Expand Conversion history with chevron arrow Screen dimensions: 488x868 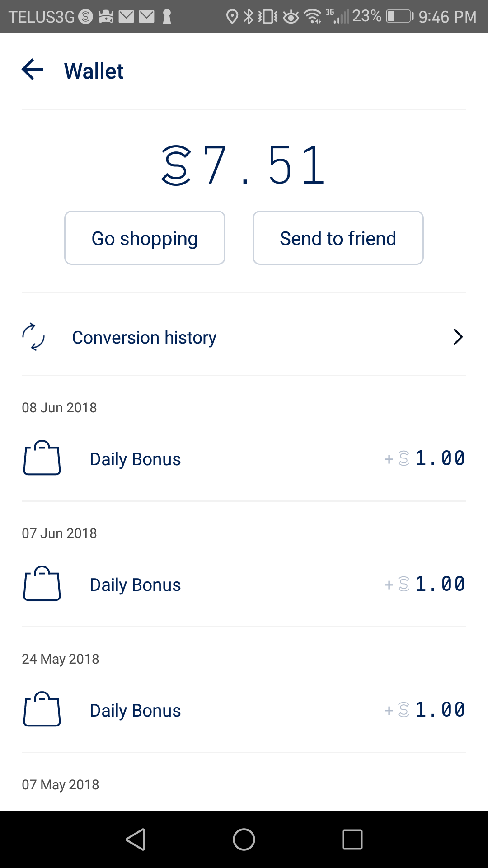(457, 337)
